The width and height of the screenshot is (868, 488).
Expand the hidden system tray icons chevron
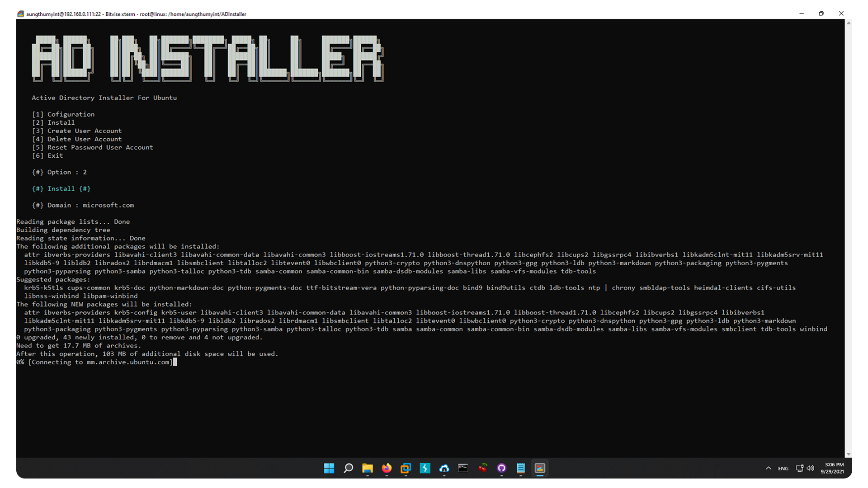(769, 468)
